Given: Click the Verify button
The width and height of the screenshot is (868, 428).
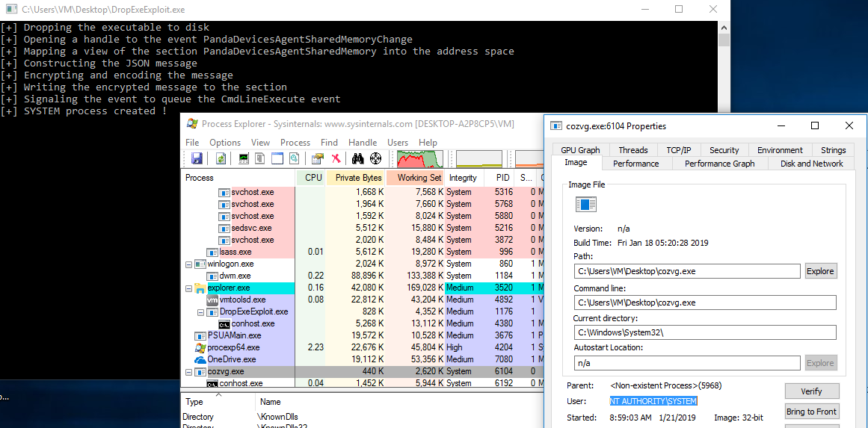Looking at the screenshot, I should click(x=811, y=391).
